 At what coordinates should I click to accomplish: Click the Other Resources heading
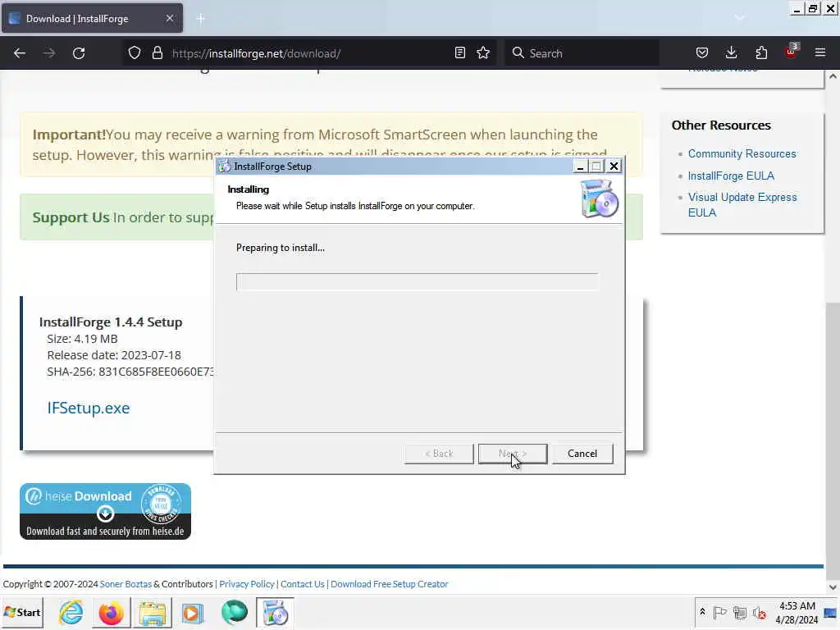coord(721,126)
